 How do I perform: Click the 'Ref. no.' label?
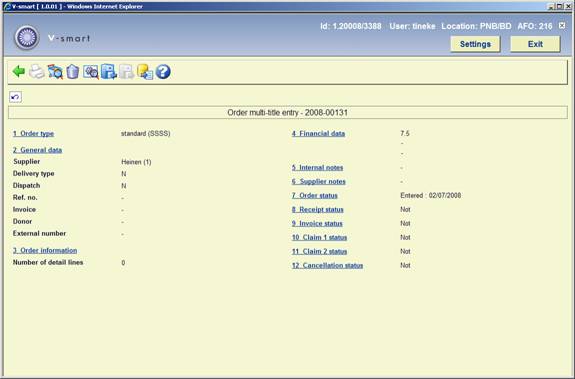pyautogui.click(x=25, y=197)
